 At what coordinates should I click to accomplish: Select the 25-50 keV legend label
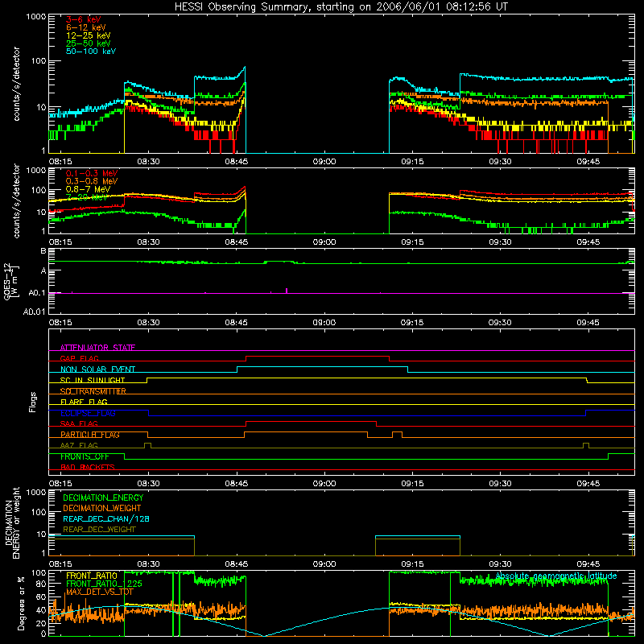89,43
